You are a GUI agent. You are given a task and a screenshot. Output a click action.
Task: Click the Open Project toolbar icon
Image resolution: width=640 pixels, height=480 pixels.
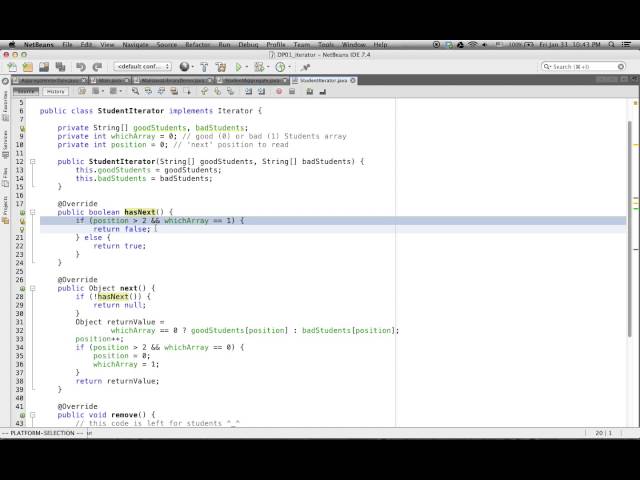point(44,67)
